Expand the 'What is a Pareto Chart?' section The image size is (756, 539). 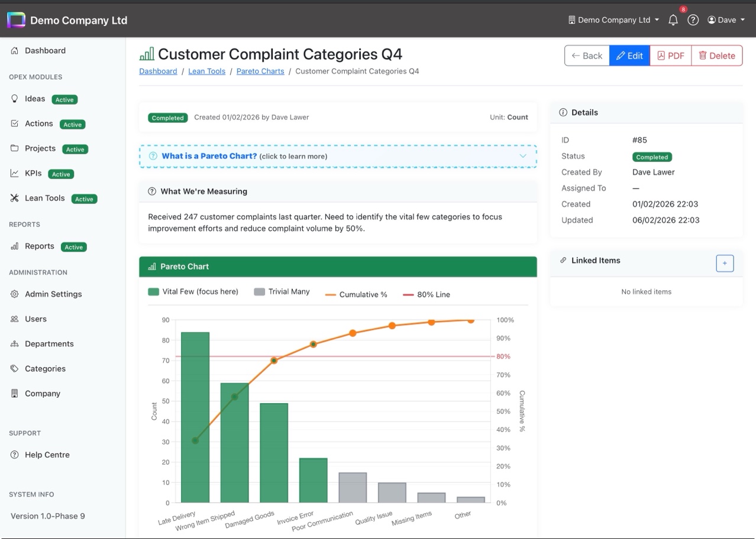tap(338, 156)
